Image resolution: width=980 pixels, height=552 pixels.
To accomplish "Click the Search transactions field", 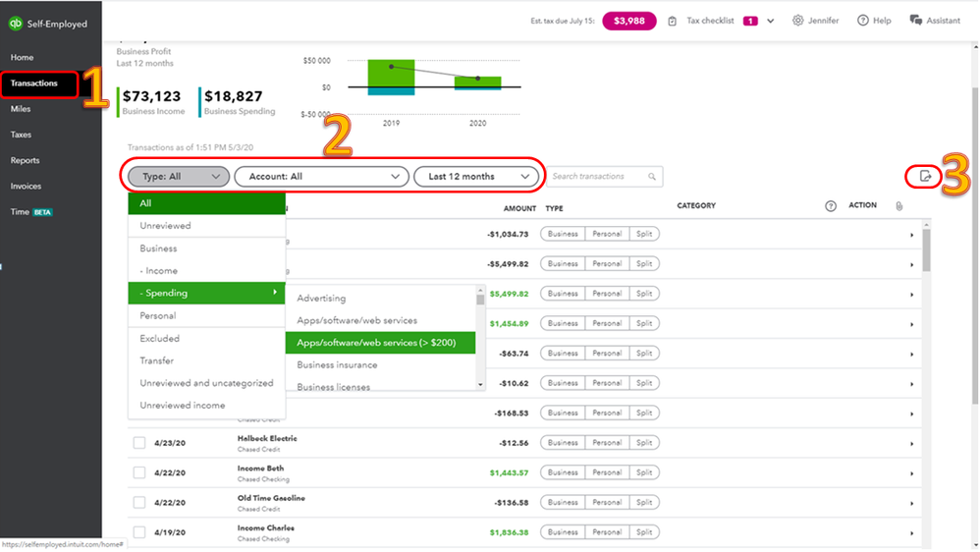I will (x=604, y=177).
